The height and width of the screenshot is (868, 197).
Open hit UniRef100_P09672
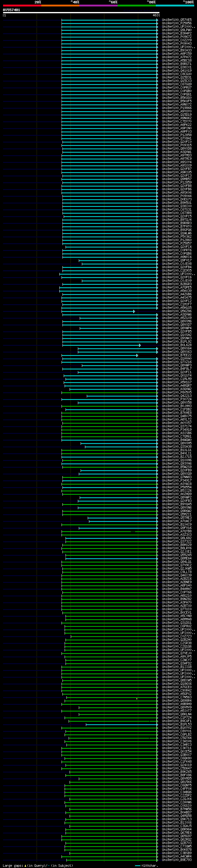[x=176, y=37]
